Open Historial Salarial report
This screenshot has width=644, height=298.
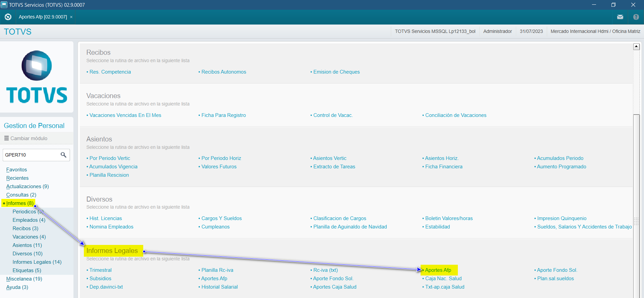[x=219, y=287]
